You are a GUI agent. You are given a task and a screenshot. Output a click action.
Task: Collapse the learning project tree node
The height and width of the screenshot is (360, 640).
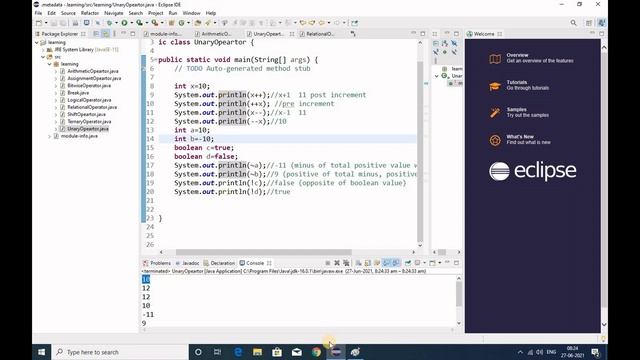pyautogui.click(x=37, y=42)
